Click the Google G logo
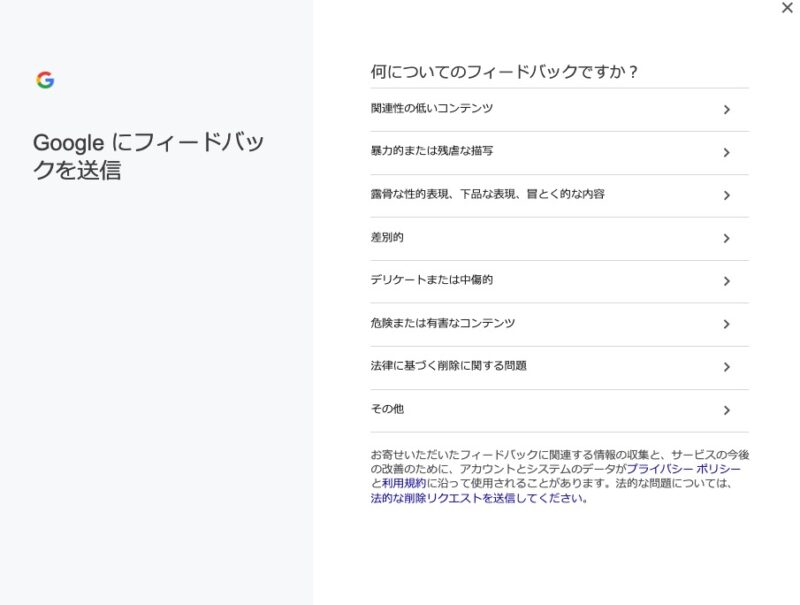Screen dimensions: 800x605 [x=45, y=80]
